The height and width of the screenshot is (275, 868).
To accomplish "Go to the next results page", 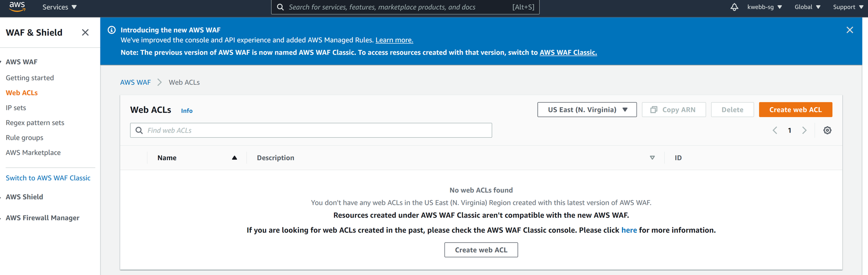I will 804,130.
